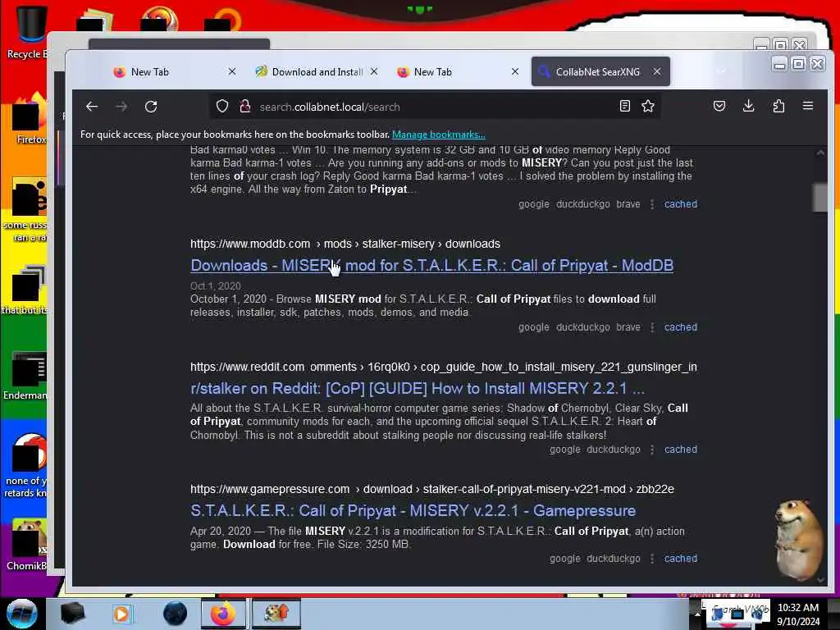Bookmark this page with the star icon
The width and height of the screenshot is (840, 630).
(648, 106)
